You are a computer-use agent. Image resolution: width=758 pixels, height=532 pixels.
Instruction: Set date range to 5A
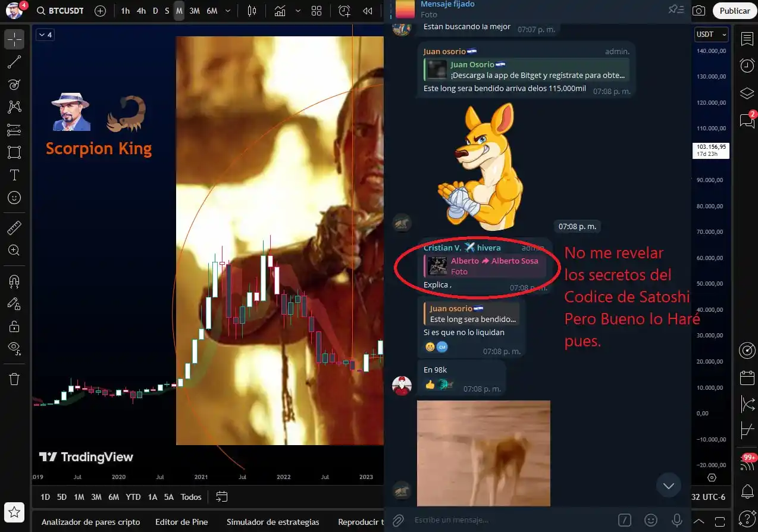coord(169,497)
